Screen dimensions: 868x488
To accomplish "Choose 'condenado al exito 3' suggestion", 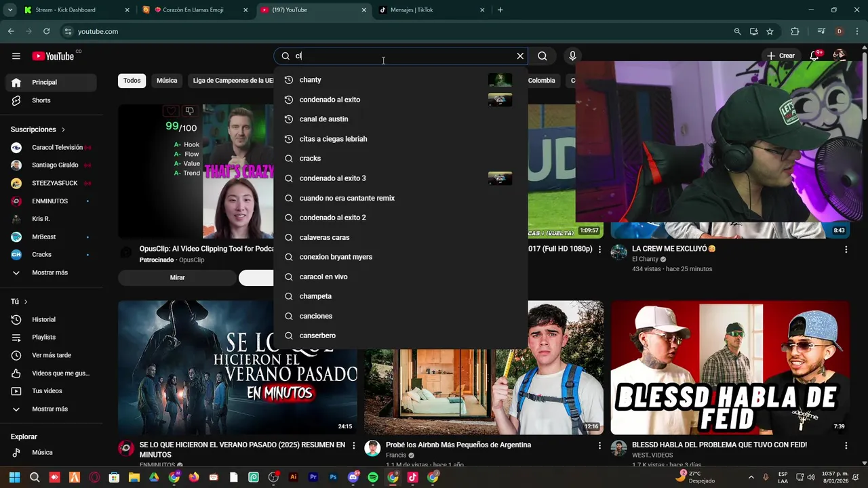I will tap(400, 178).
